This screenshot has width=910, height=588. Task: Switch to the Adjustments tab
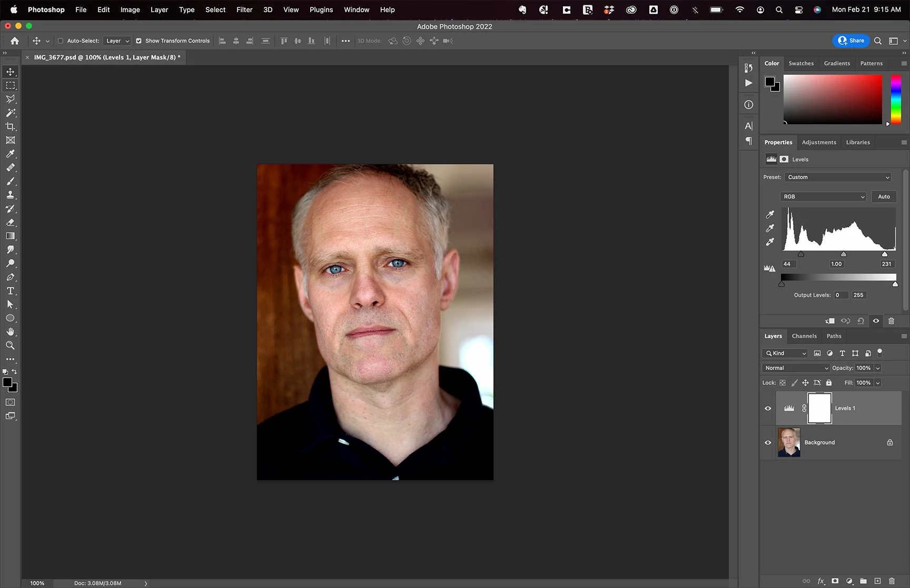[819, 142]
